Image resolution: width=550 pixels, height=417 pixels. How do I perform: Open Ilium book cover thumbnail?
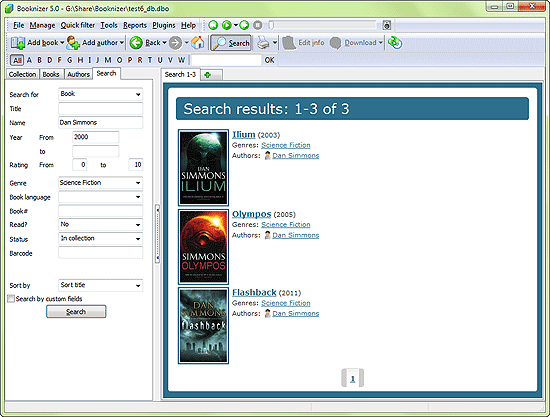pos(203,168)
